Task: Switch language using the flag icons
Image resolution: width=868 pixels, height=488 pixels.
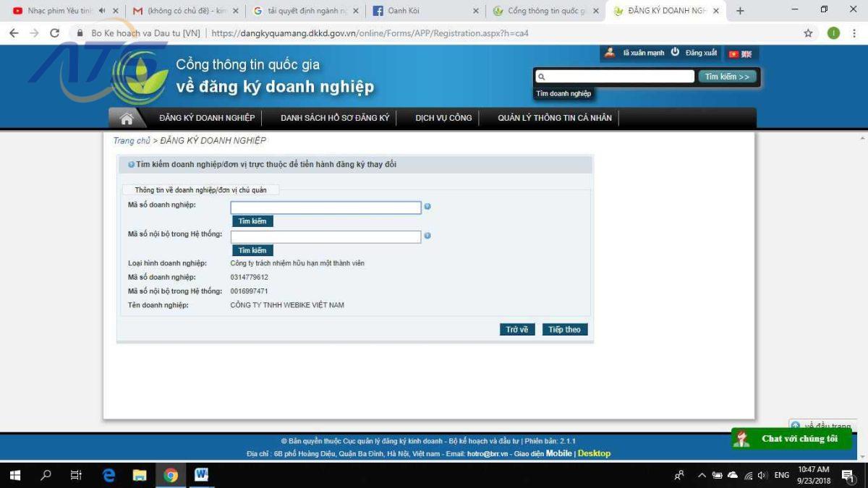Action: point(740,53)
